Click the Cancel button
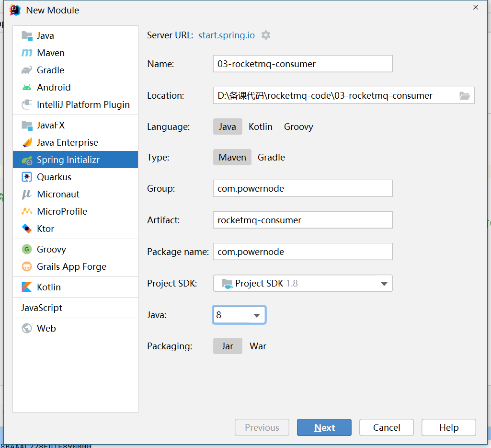 386,428
